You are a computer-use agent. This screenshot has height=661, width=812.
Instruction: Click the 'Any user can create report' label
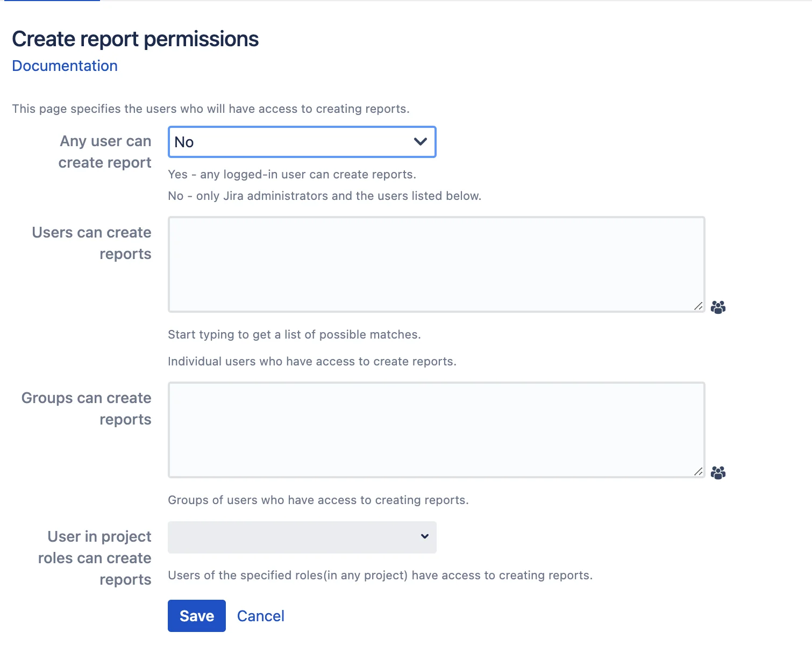(x=105, y=152)
